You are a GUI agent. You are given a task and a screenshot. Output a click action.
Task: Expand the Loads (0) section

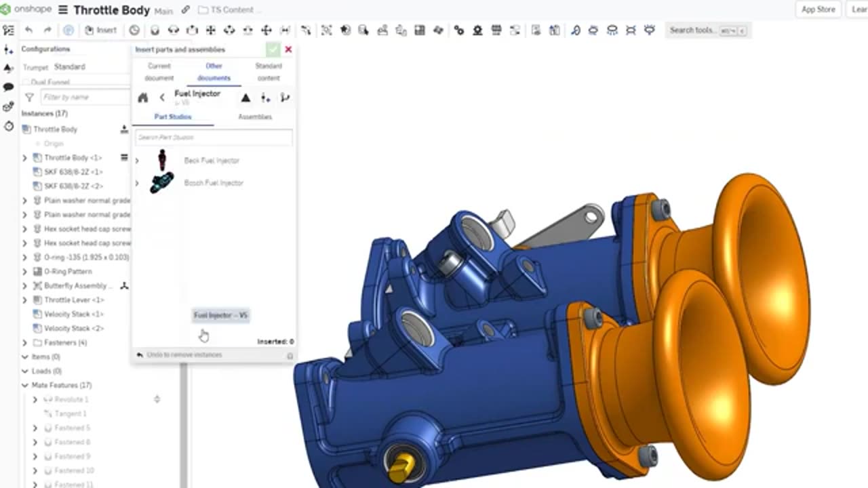(x=25, y=371)
